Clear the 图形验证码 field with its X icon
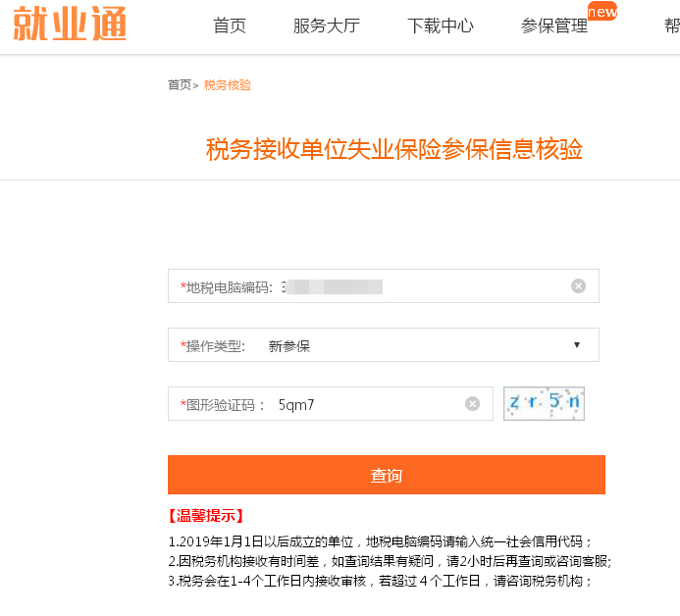Viewport: 680px width, 616px height. (x=472, y=403)
